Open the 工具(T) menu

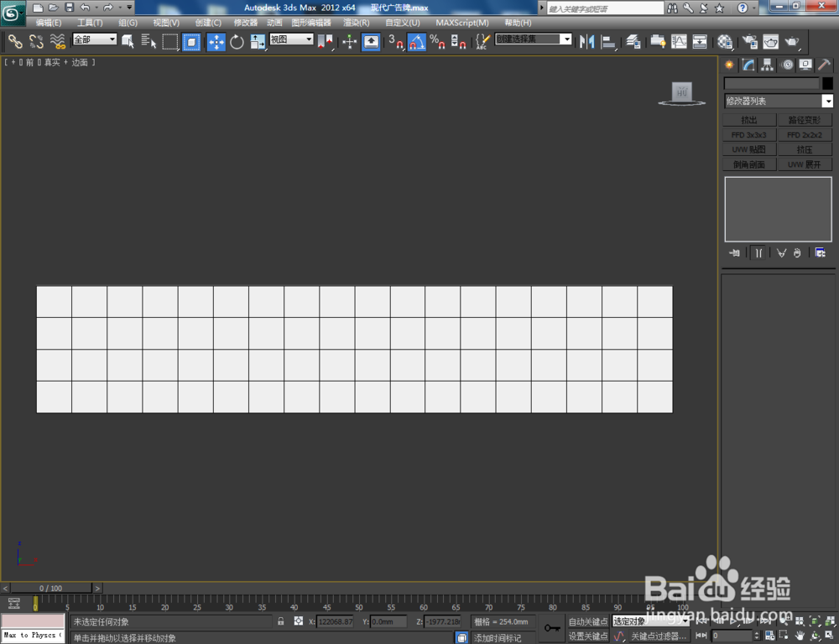pos(90,23)
